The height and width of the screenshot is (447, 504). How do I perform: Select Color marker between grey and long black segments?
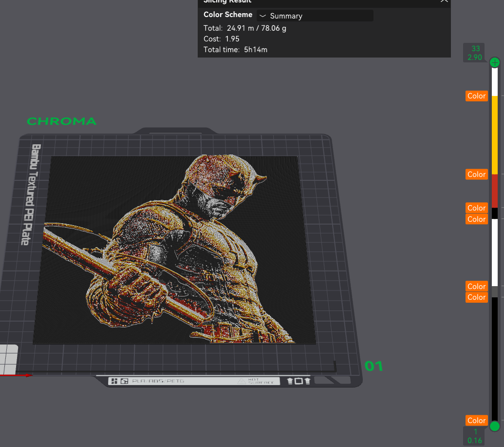(x=477, y=297)
